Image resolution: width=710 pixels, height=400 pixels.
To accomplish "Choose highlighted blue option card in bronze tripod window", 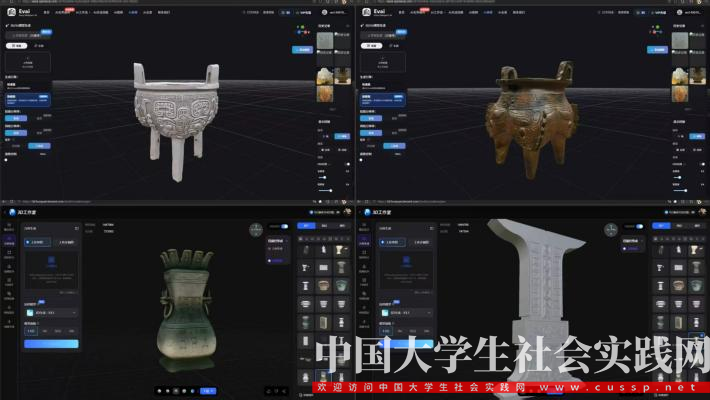I will (383, 100).
